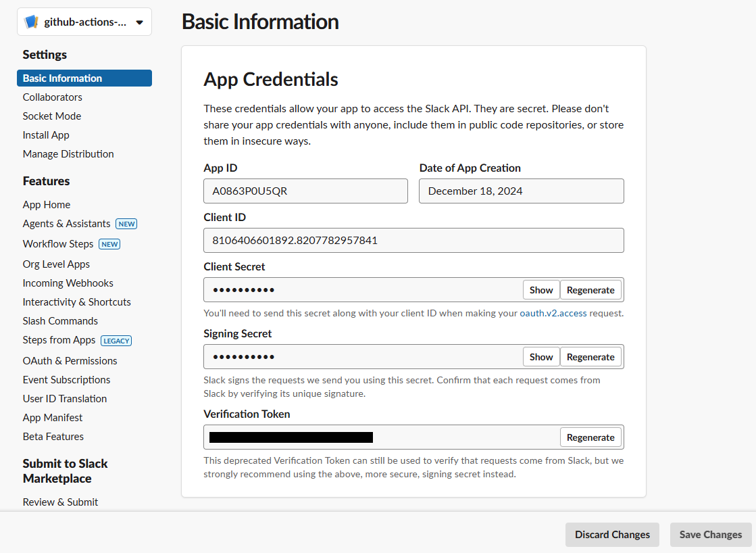Go to Socket Mode settings
Viewport: 756px width, 553px height.
pos(51,116)
